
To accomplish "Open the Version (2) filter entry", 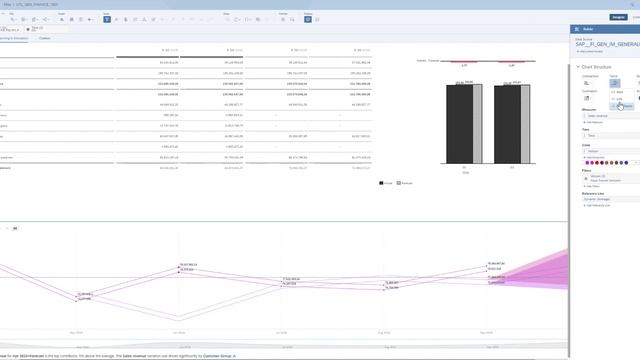I will point(611,178).
